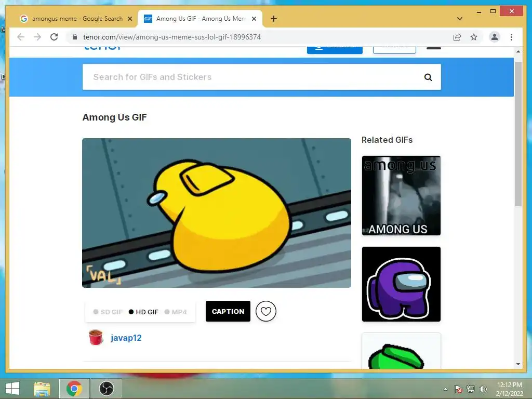View site info via the padlock icon
Screen dimensions: 532x399
coord(75,37)
